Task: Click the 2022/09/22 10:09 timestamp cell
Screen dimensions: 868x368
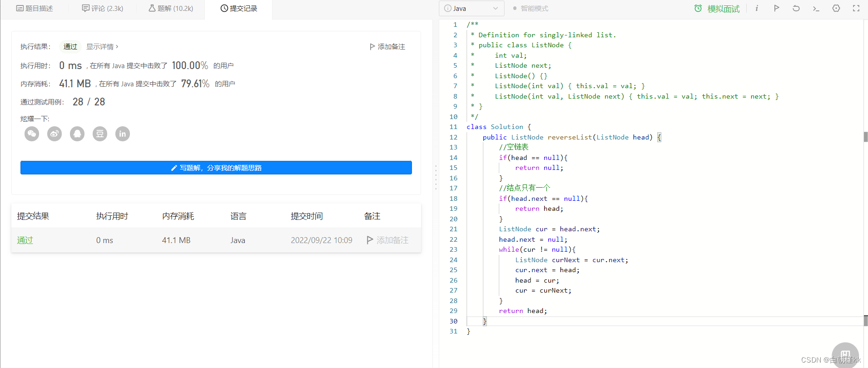Action: point(322,240)
